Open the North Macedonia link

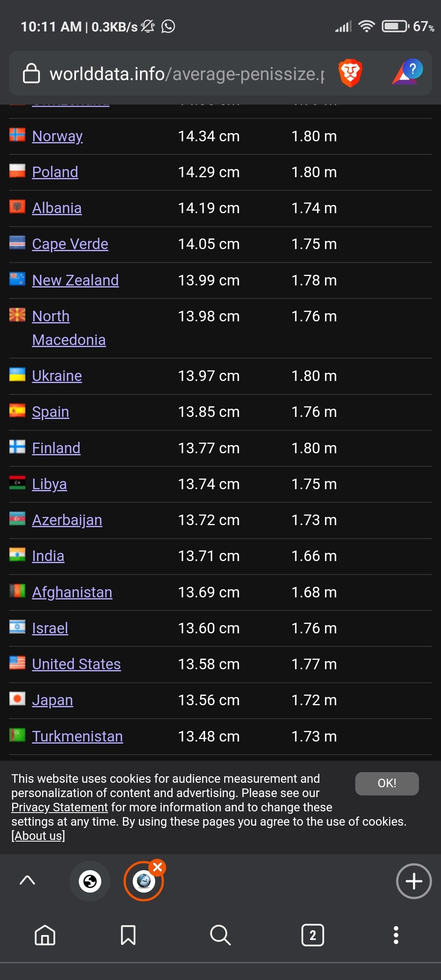(x=69, y=328)
